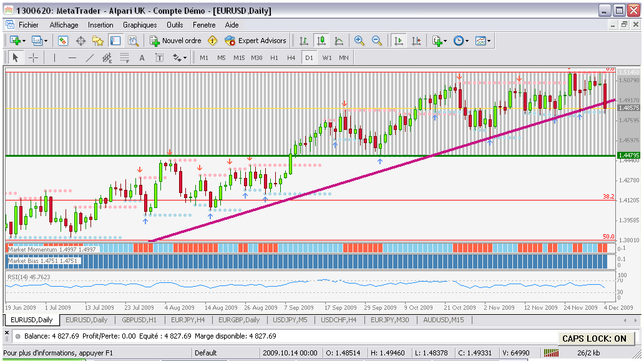Click the Expert Advisors button
The width and height of the screenshot is (644, 361).
point(255,41)
